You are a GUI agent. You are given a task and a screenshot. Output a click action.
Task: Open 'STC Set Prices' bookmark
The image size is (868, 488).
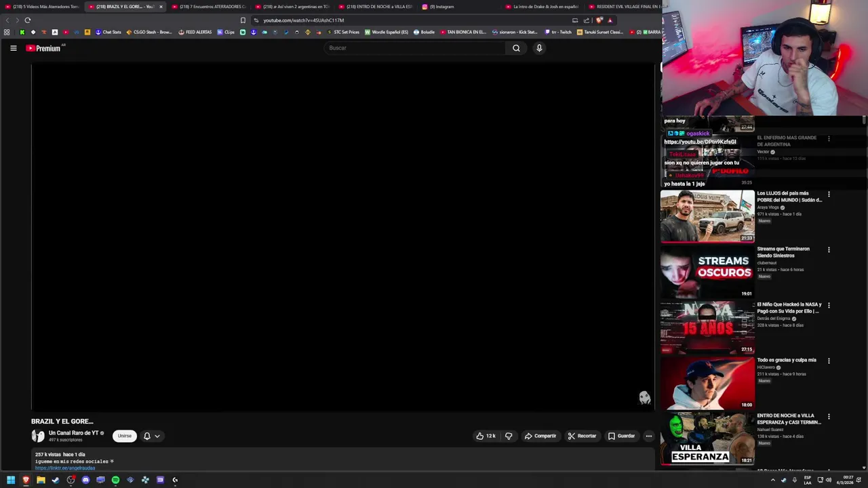[x=343, y=32]
